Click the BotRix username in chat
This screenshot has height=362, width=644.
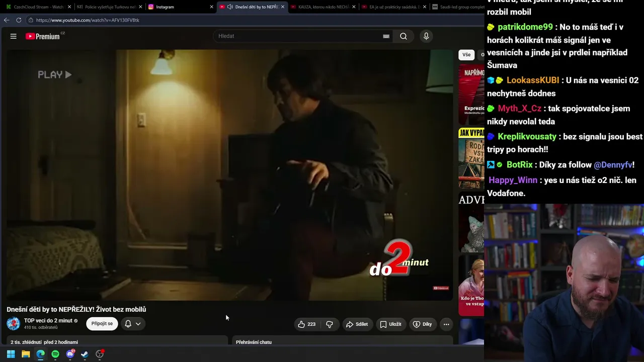point(520,165)
